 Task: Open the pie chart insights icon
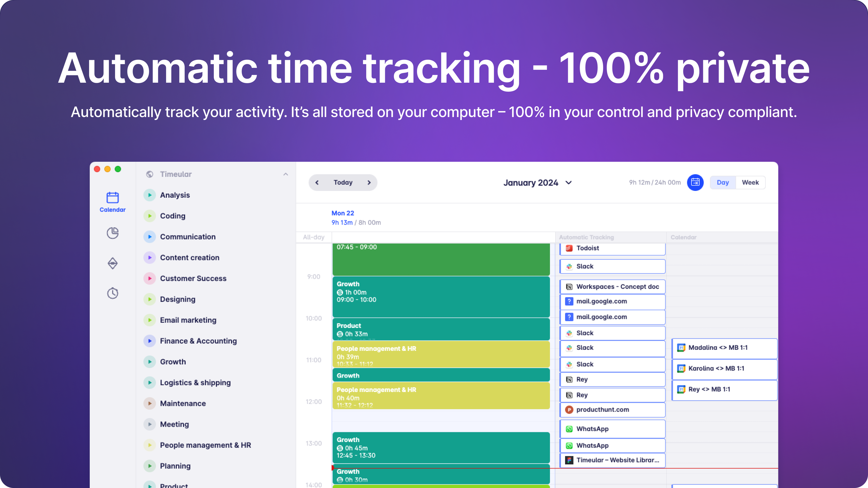[113, 233]
